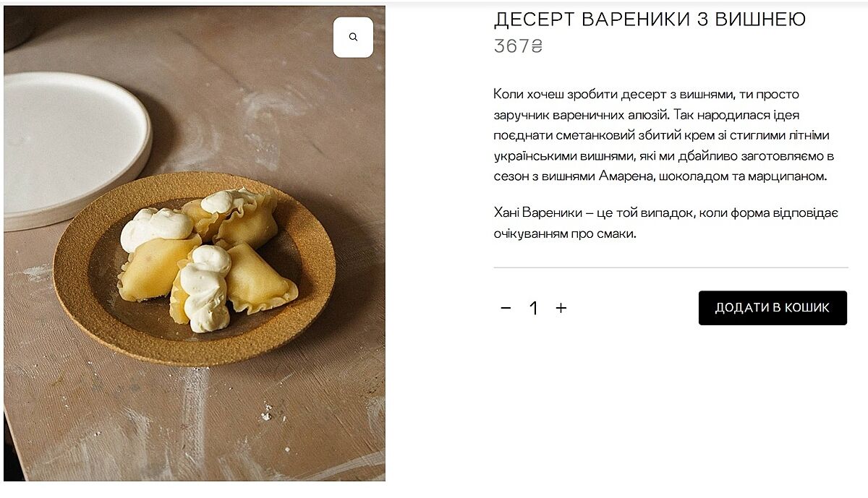This screenshot has width=868, height=498.
Task: Click the paragraph beginning Хані Вареники
Action: [x=665, y=223]
